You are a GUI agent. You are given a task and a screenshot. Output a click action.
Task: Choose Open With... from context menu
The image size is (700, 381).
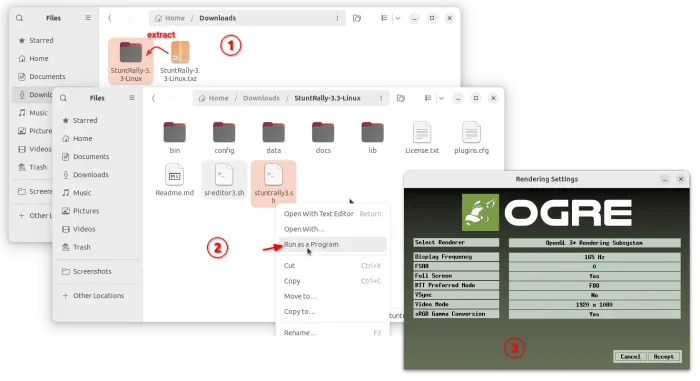tap(333, 229)
